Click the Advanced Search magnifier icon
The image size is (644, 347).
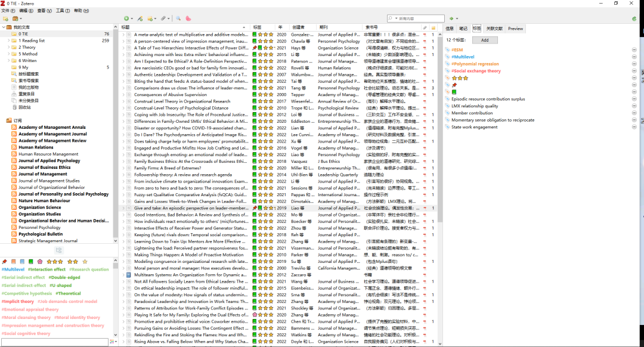tap(178, 18)
